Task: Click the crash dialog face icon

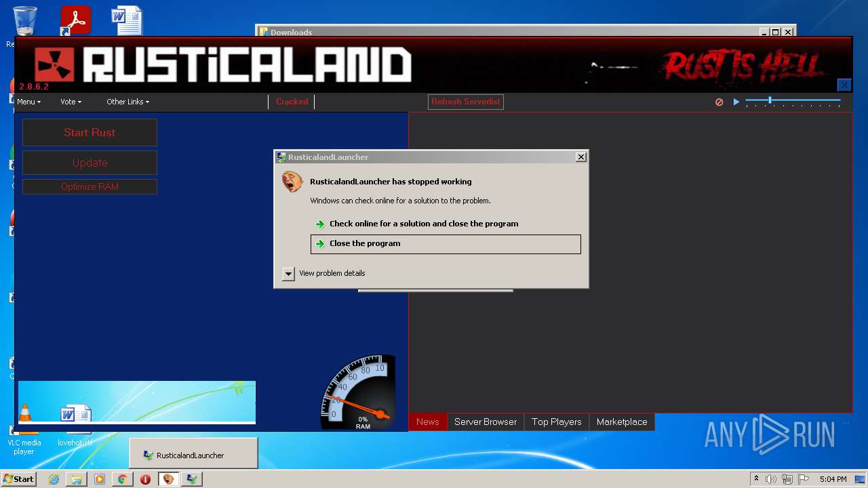Action: point(292,182)
